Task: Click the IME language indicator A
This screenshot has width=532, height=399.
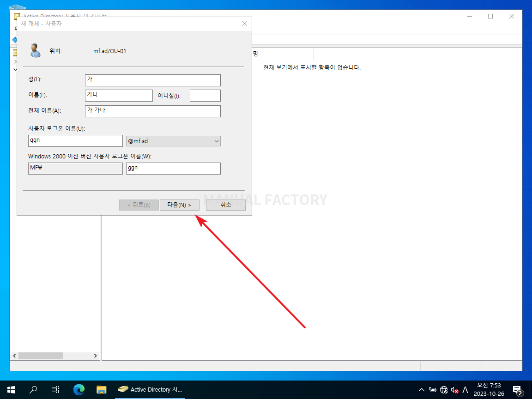Action: 465,390
